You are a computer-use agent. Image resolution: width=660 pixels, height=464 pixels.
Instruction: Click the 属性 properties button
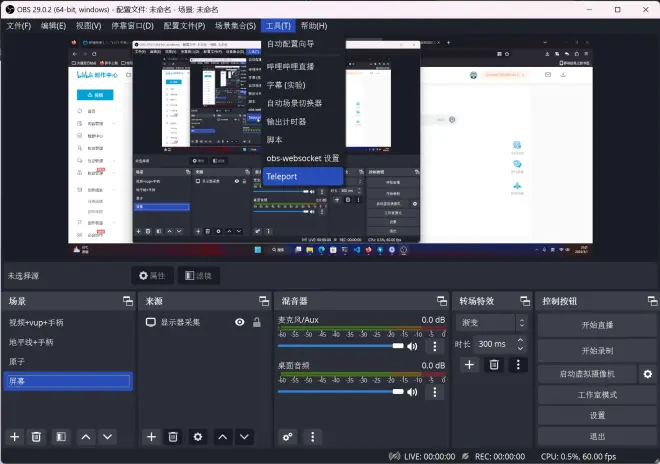pos(152,276)
